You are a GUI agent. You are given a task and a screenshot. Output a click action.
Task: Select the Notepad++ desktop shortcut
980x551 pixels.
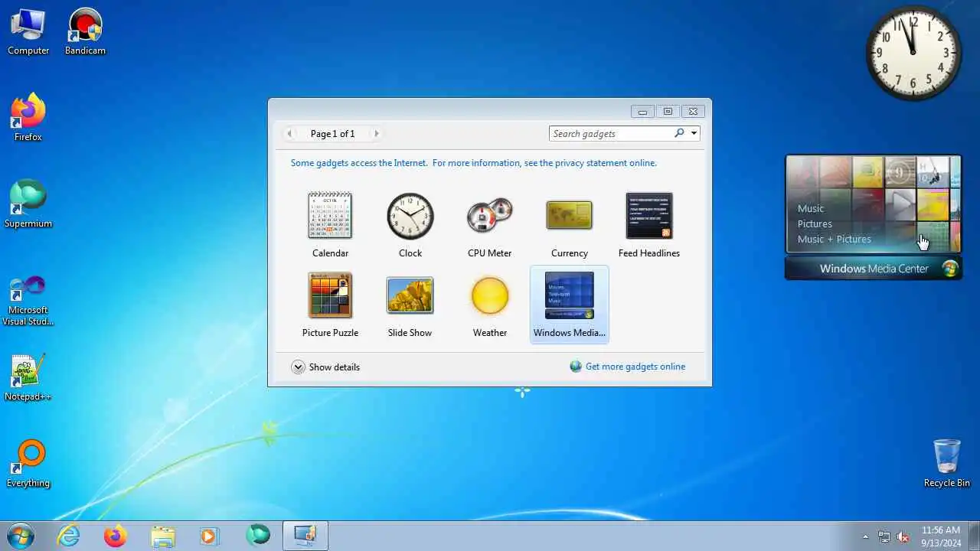click(28, 377)
